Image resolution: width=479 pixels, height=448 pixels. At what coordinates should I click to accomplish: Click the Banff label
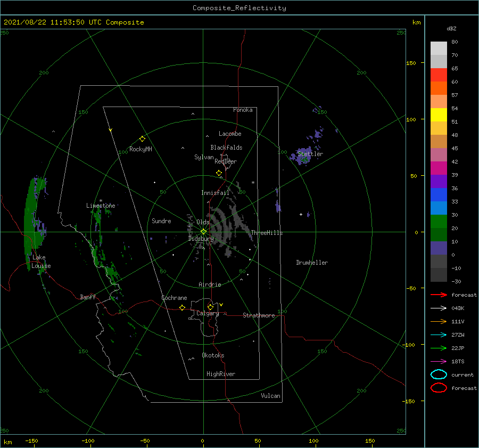coord(88,297)
